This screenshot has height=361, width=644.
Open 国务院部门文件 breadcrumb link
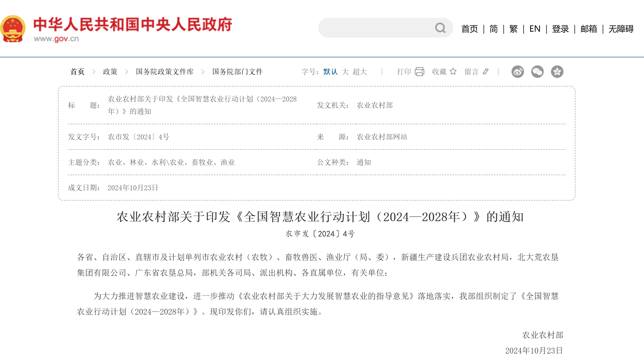pyautogui.click(x=237, y=72)
